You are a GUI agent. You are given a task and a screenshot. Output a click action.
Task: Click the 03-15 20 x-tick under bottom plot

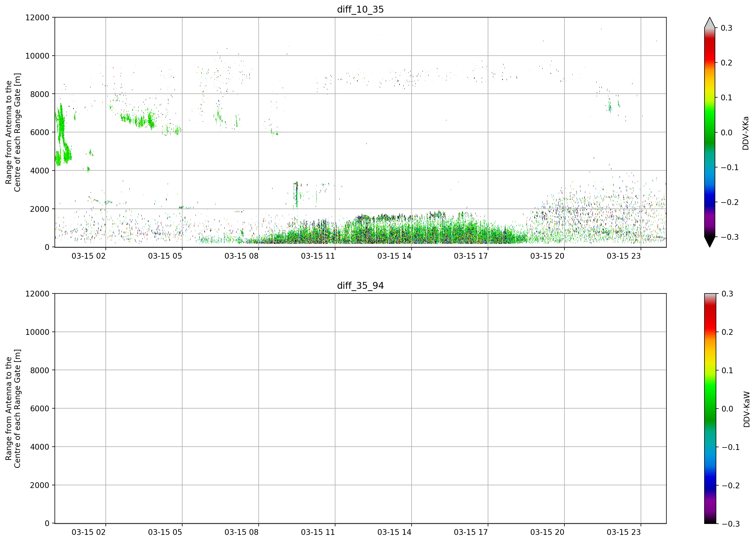[x=547, y=532]
